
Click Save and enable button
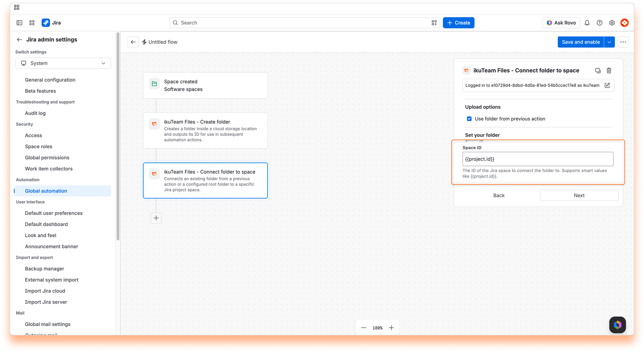(581, 42)
